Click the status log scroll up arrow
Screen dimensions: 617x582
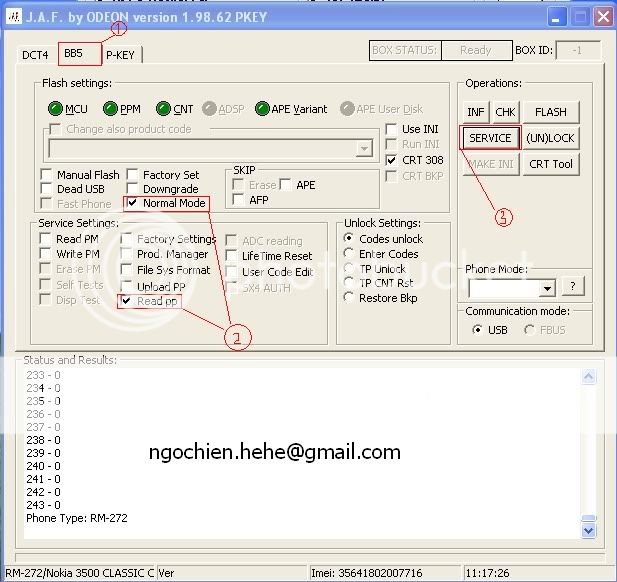[x=589, y=377]
